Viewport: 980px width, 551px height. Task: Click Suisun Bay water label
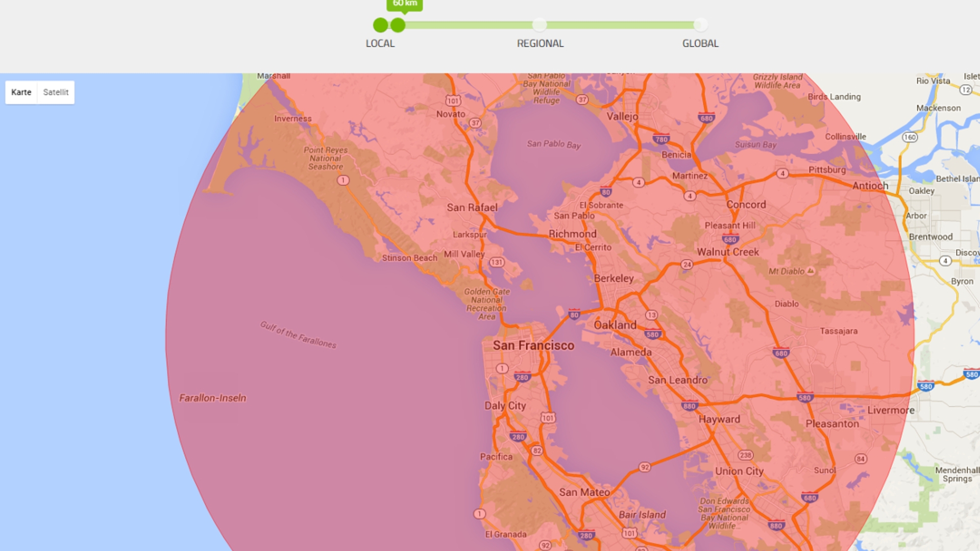click(x=755, y=145)
